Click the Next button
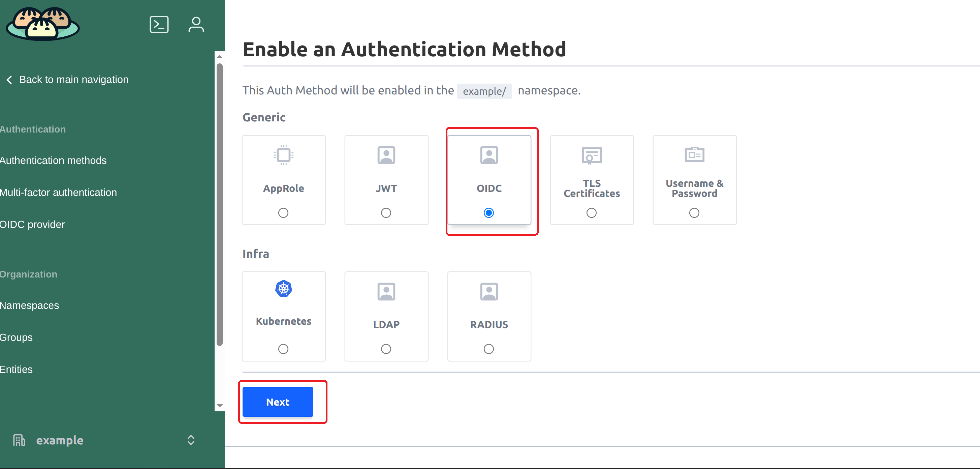The height and width of the screenshot is (469, 980). coord(278,402)
